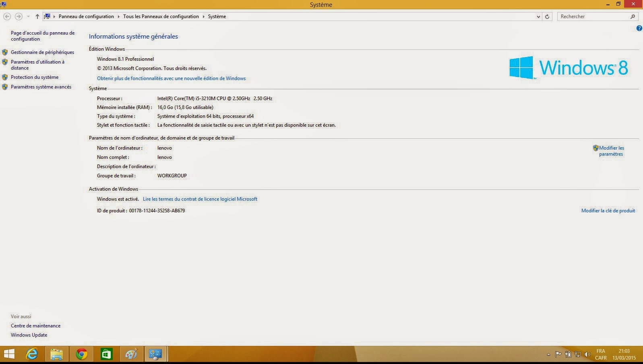Click Windows 8.1 Professionnel edition text

[125, 59]
